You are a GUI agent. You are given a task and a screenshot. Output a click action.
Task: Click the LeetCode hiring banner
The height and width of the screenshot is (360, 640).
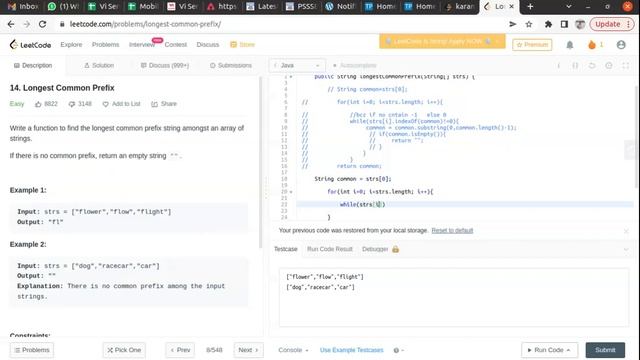(442, 41)
